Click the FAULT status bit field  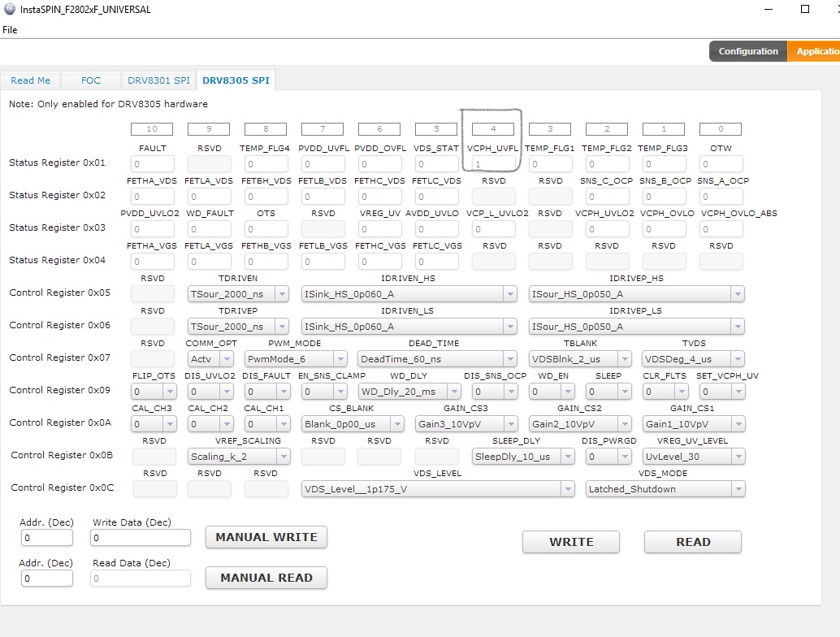coord(152,164)
